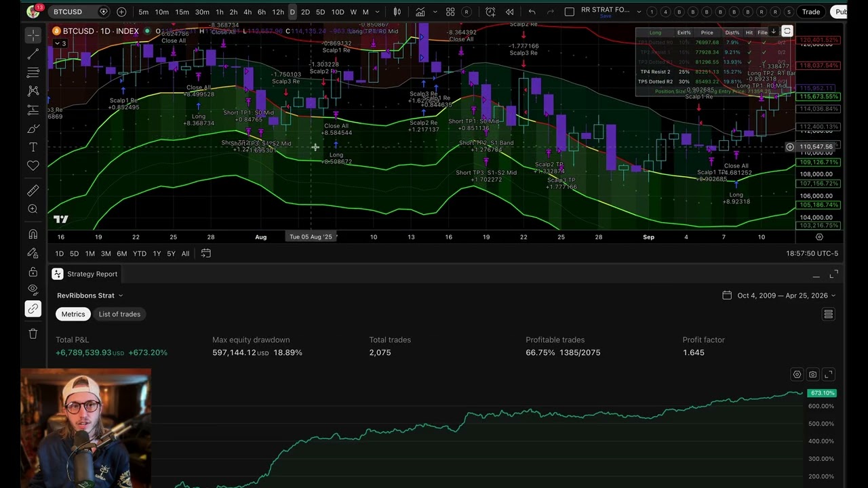
Task: Open the user profile avatar
Action: (33, 12)
